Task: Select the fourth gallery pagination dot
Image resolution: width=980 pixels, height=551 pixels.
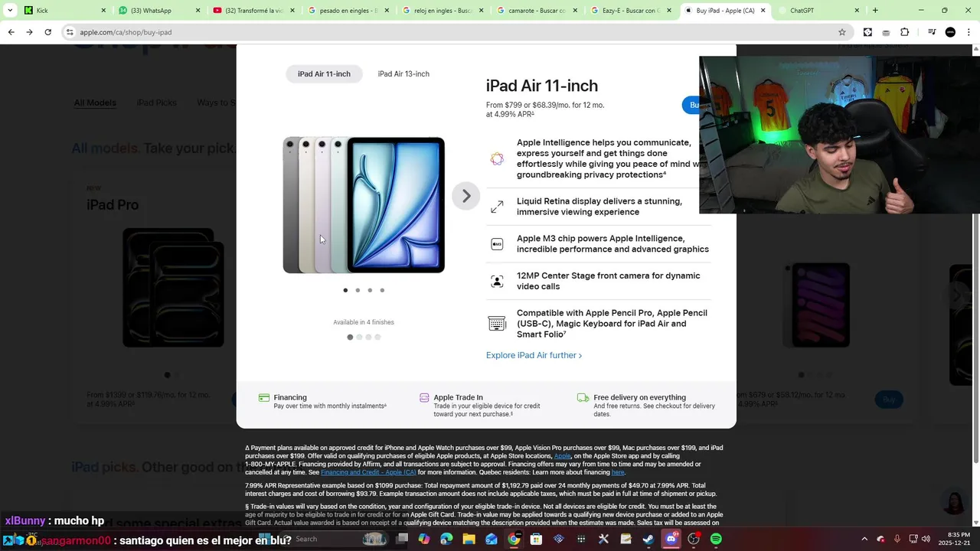Action: pos(382,290)
